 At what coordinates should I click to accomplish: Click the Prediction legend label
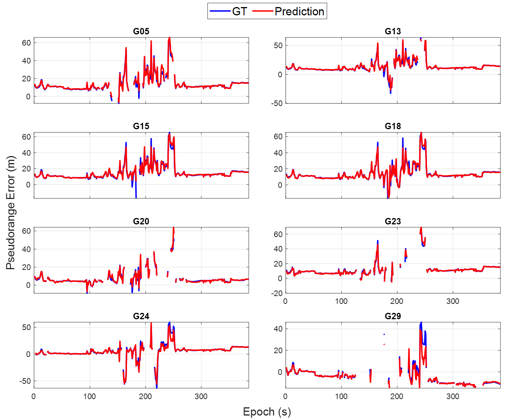coord(299,12)
